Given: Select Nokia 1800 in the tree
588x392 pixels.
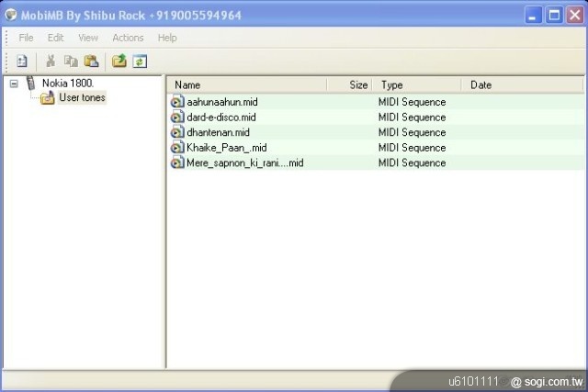Looking at the screenshot, I should (68, 84).
